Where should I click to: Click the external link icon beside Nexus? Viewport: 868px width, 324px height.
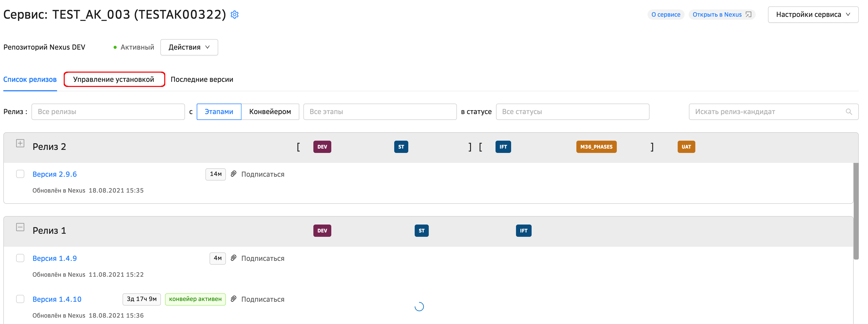click(x=749, y=15)
